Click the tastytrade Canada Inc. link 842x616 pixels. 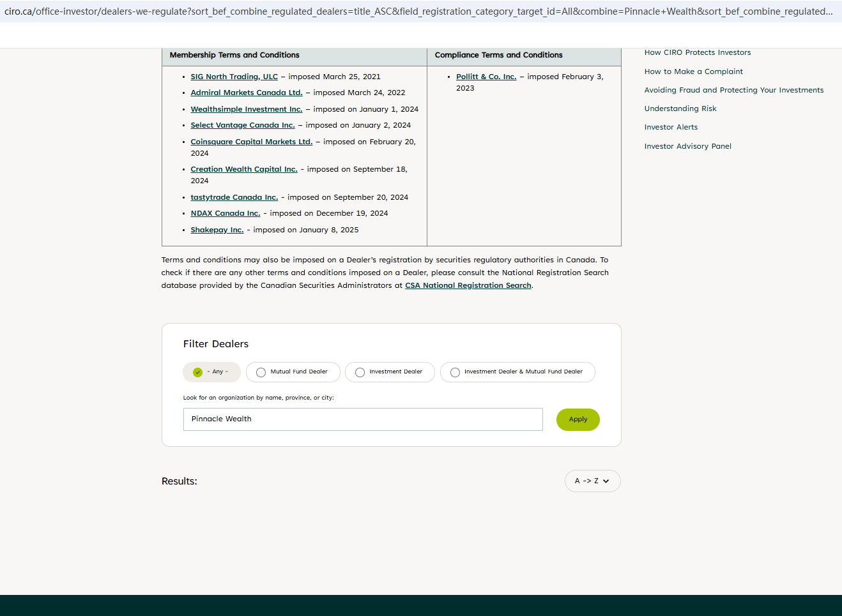(x=234, y=197)
